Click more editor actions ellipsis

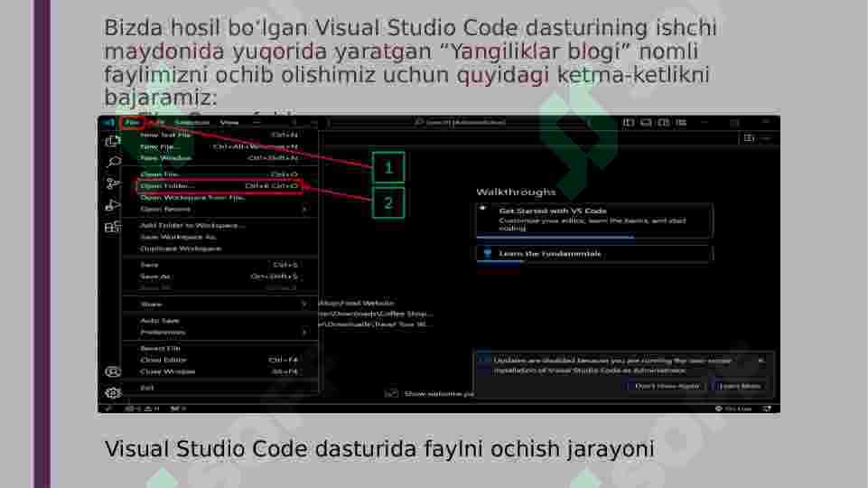[x=766, y=138]
